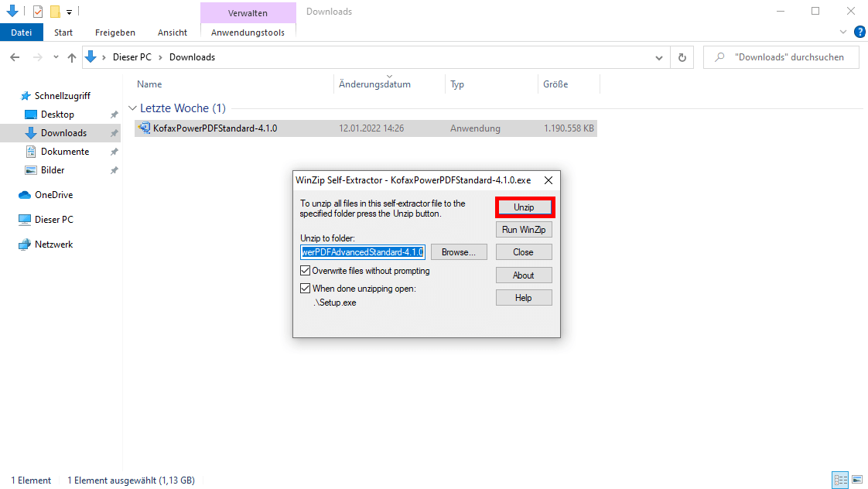Select Dokumente in the navigation pane
Screen dimensions: 868x489
click(x=65, y=152)
